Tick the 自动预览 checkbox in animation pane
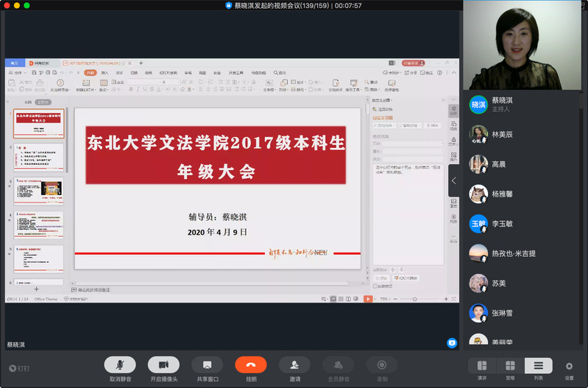The width and height of the screenshot is (588, 388). (x=375, y=286)
